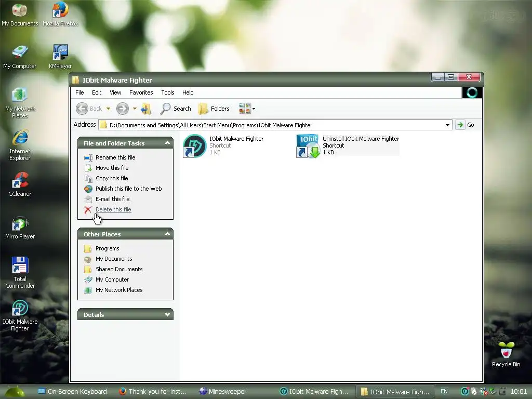Maximize the IObit Malware Fighter folder window
This screenshot has height=399, width=532.
click(451, 77)
